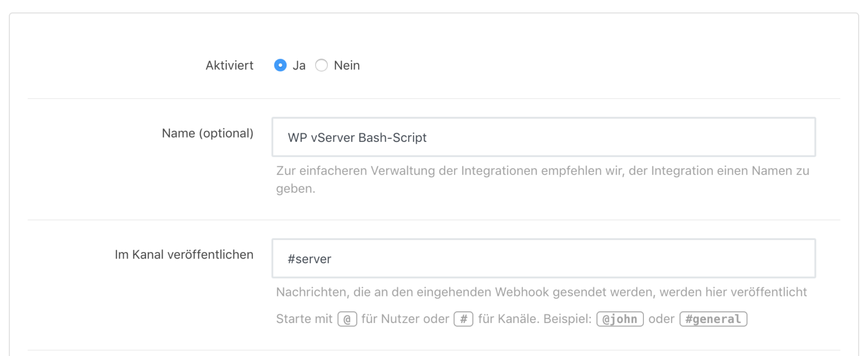The height and width of the screenshot is (356, 868).
Task: Select the "Ja" radio button for Aktiviert
Action: pyautogui.click(x=280, y=65)
